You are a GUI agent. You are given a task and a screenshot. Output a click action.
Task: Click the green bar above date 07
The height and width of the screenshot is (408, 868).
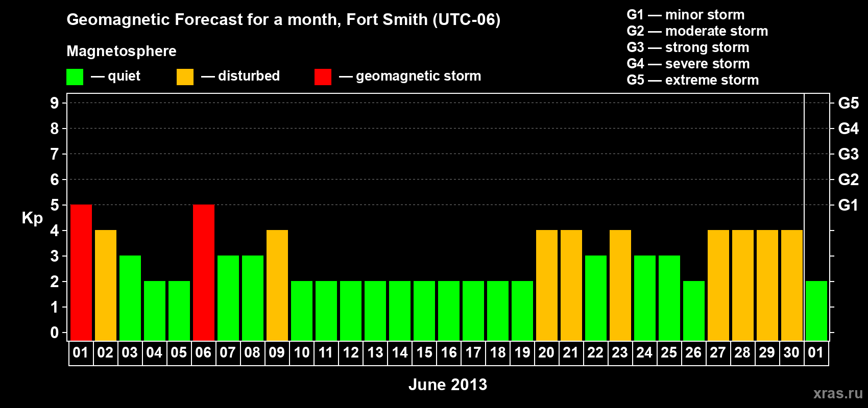click(228, 298)
